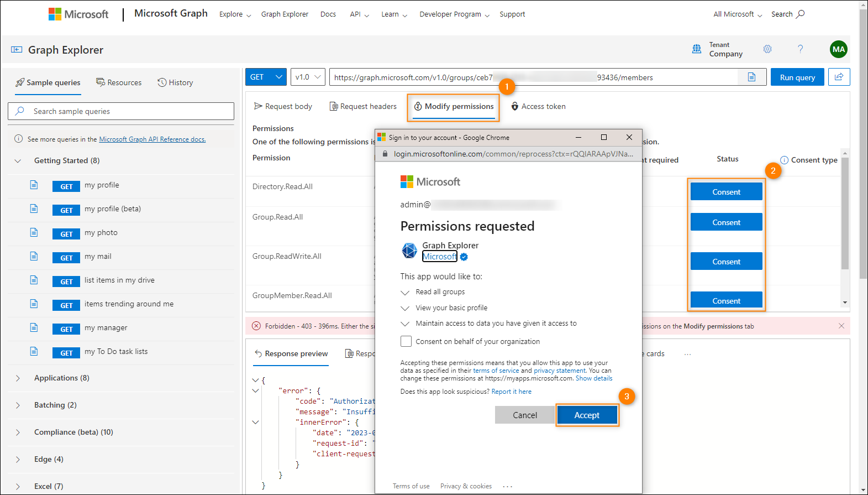Open the Learn menu
868x495 pixels.
394,14
